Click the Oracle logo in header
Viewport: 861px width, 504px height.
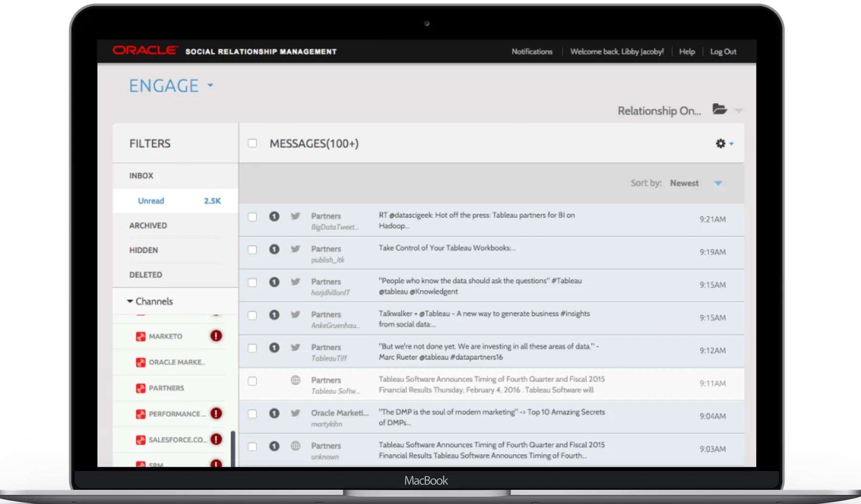tap(145, 50)
